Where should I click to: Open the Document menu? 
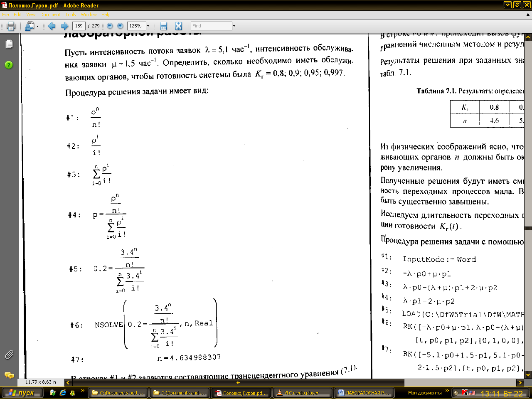(x=50, y=15)
